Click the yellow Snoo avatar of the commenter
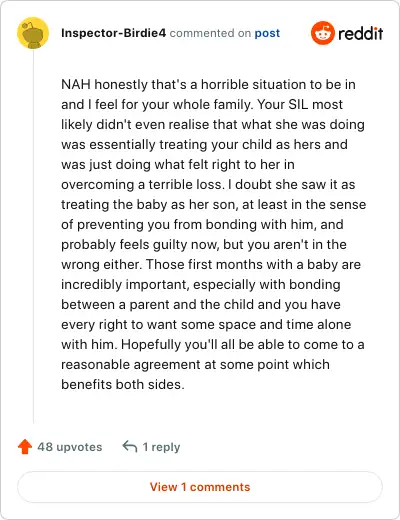Image resolution: width=400 pixels, height=520 pixels. click(x=33, y=33)
